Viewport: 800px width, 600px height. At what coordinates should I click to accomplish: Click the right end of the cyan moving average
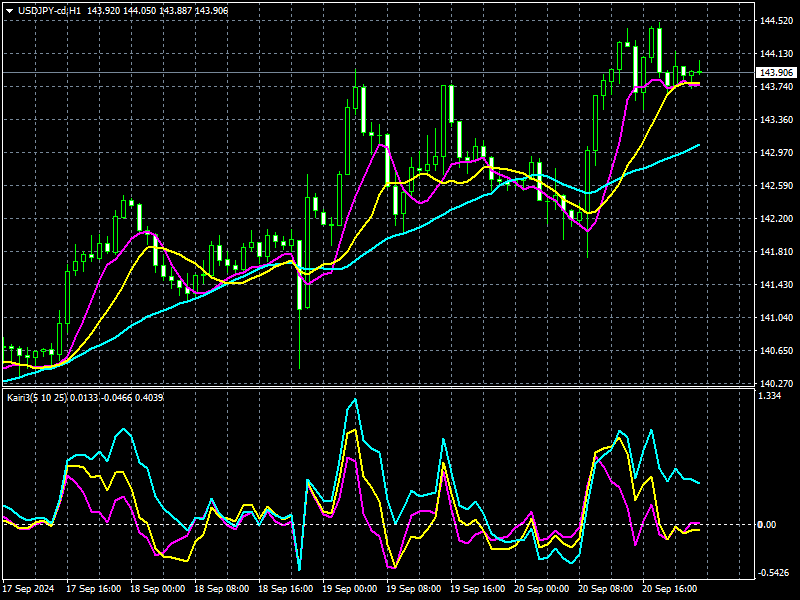pyautogui.click(x=698, y=145)
